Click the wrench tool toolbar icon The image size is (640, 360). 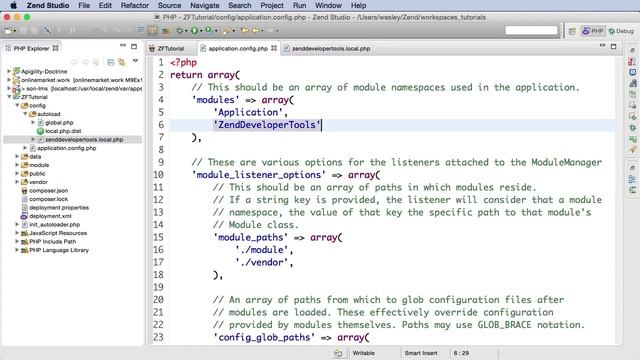[x=47, y=31]
